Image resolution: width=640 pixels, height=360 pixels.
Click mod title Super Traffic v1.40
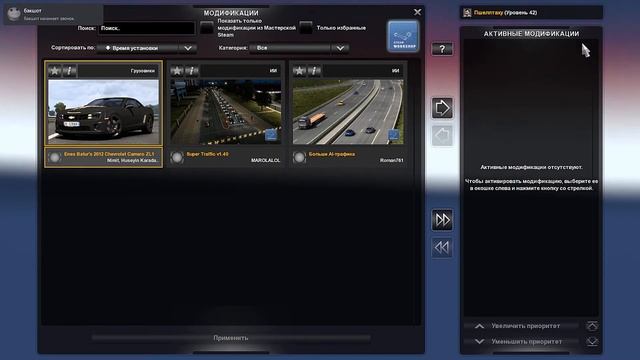[207, 154]
